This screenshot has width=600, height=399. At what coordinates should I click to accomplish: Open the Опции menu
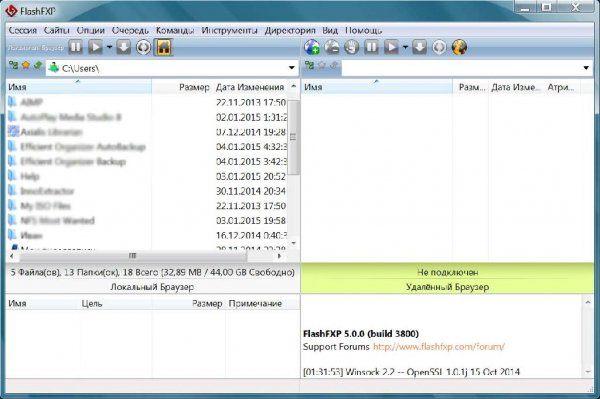(x=91, y=30)
